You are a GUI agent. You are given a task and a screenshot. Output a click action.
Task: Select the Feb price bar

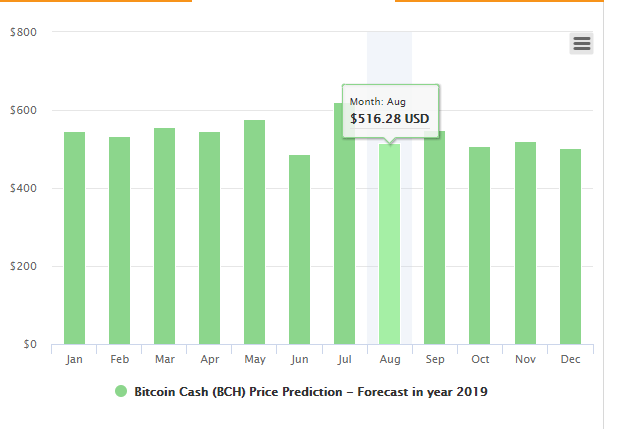point(119,241)
